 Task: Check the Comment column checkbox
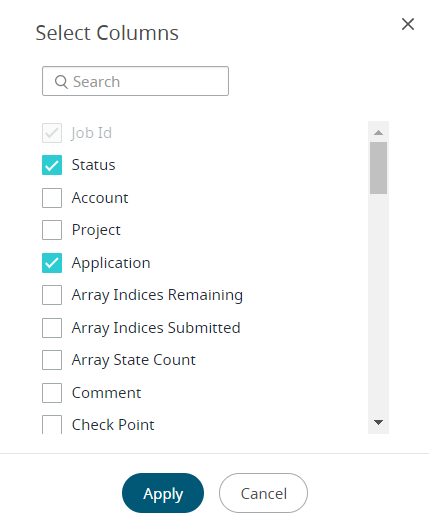pyautogui.click(x=52, y=393)
